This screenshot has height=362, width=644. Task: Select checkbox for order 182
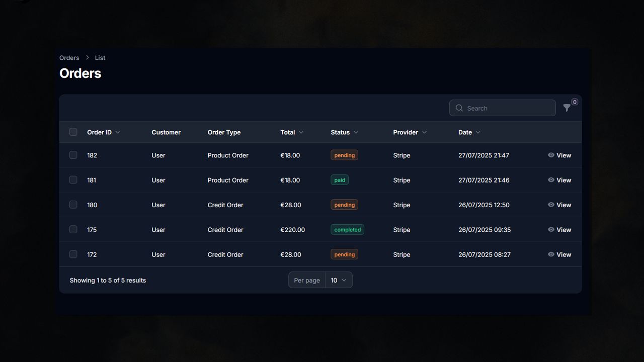point(73,155)
